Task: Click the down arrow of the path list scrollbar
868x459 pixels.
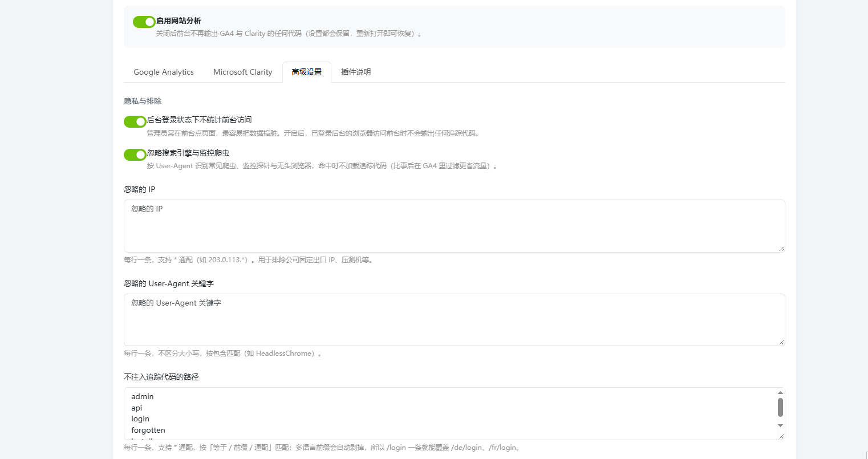Action: (x=780, y=426)
